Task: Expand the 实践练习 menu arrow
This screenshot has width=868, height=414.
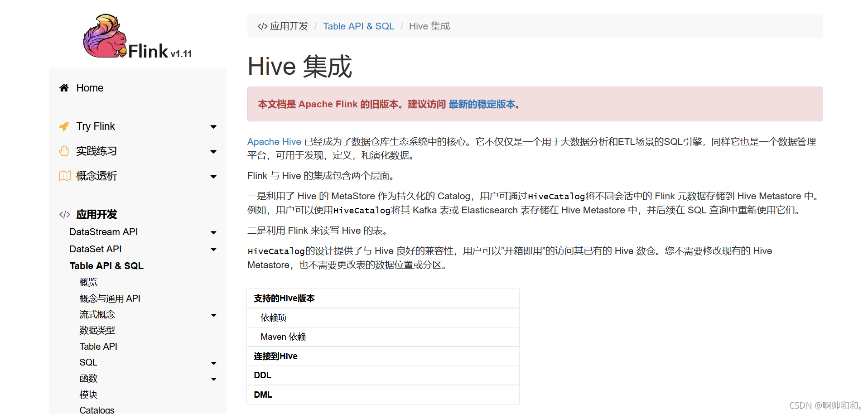Action: pyautogui.click(x=213, y=152)
